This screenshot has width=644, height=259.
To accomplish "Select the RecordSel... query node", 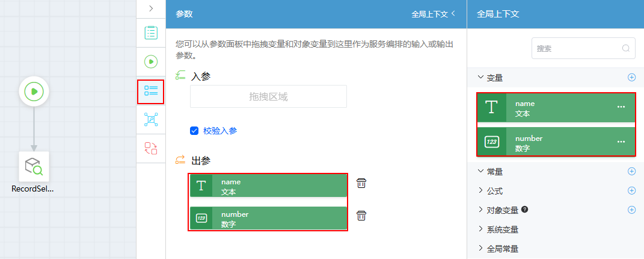I will point(34,166).
